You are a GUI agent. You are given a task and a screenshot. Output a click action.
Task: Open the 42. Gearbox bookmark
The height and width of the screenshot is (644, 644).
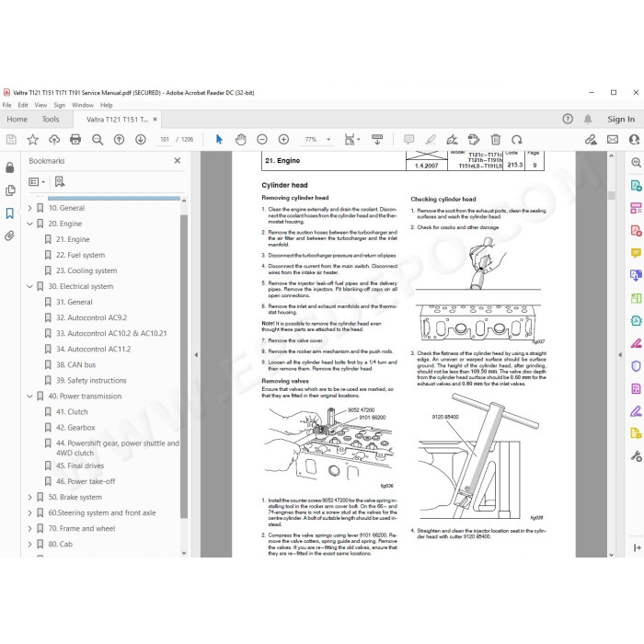pos(75,428)
